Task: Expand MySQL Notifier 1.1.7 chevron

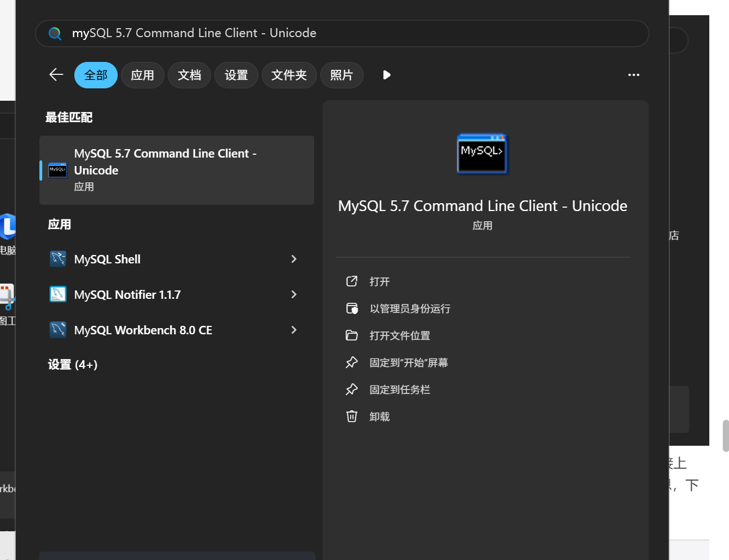Action: click(x=294, y=294)
